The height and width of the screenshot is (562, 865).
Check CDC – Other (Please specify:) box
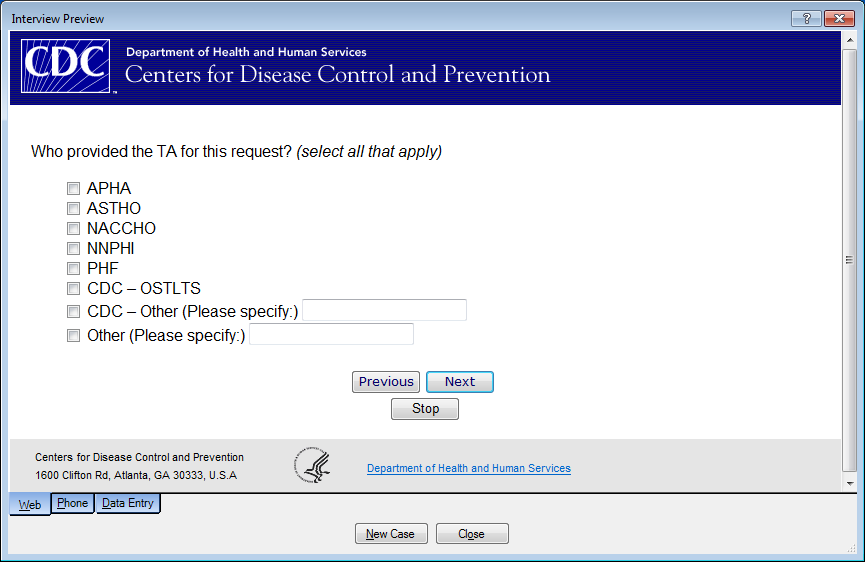(73, 312)
